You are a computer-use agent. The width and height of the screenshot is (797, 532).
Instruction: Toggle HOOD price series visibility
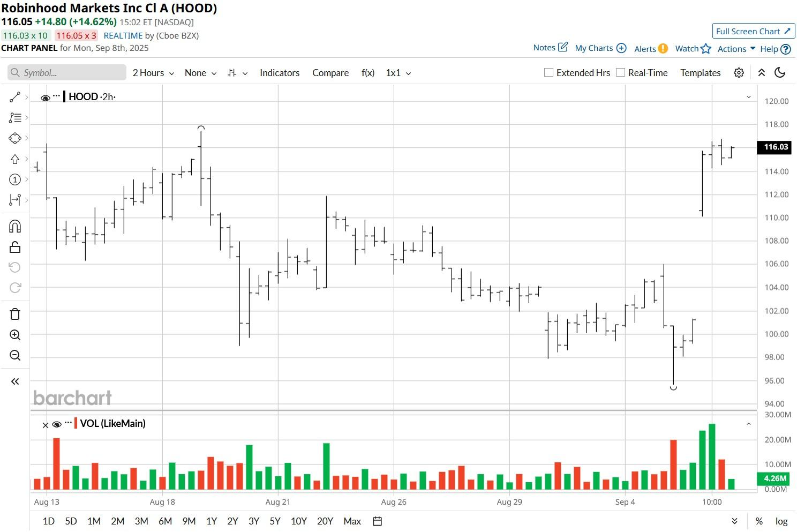pyautogui.click(x=46, y=98)
